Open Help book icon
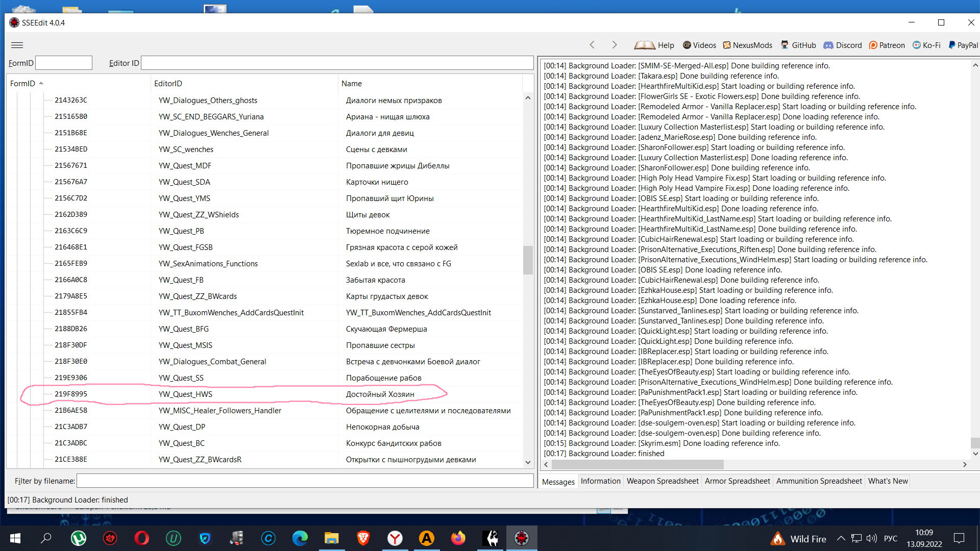980x551 pixels. pos(645,45)
